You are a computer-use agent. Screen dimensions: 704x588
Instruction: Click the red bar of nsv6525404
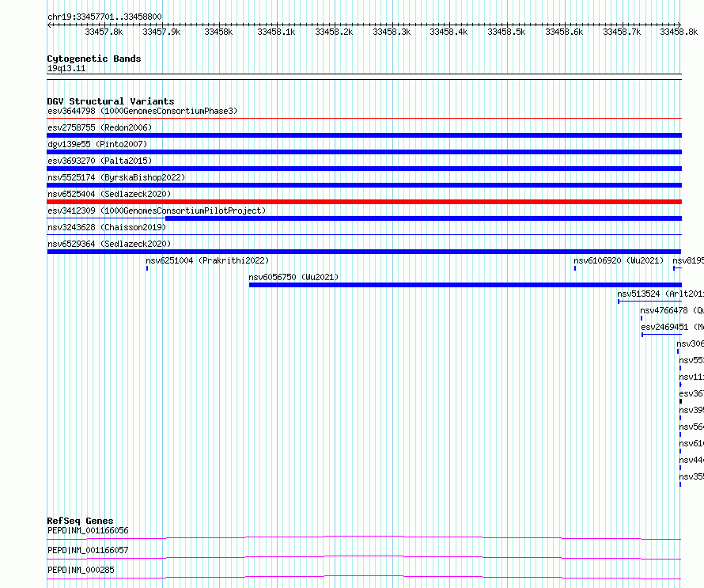tap(364, 202)
